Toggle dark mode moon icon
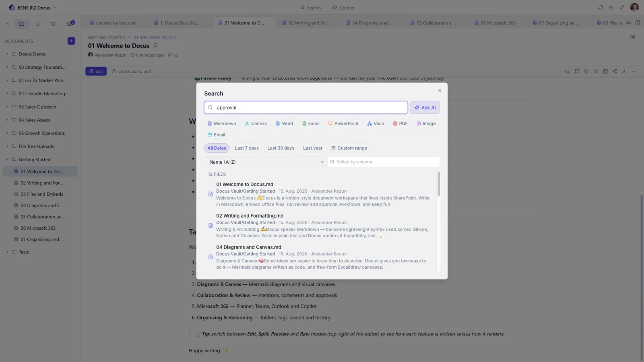The width and height of the screenshot is (644, 362). [611, 8]
